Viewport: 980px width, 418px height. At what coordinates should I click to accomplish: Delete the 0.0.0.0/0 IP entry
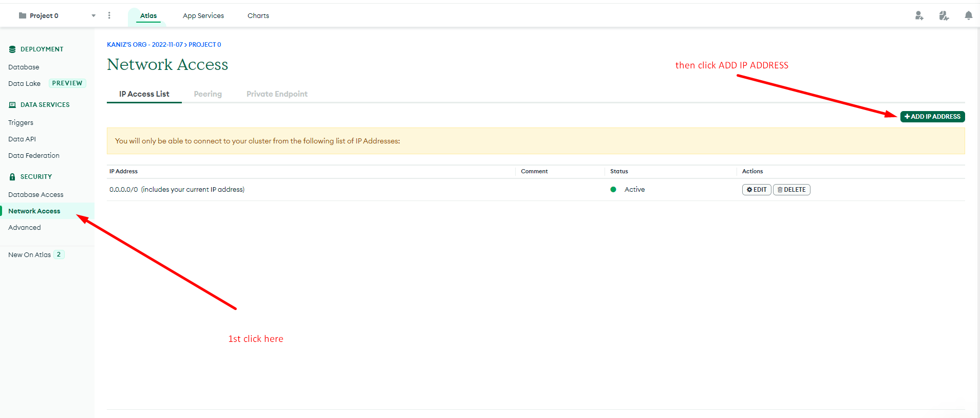tap(791, 190)
